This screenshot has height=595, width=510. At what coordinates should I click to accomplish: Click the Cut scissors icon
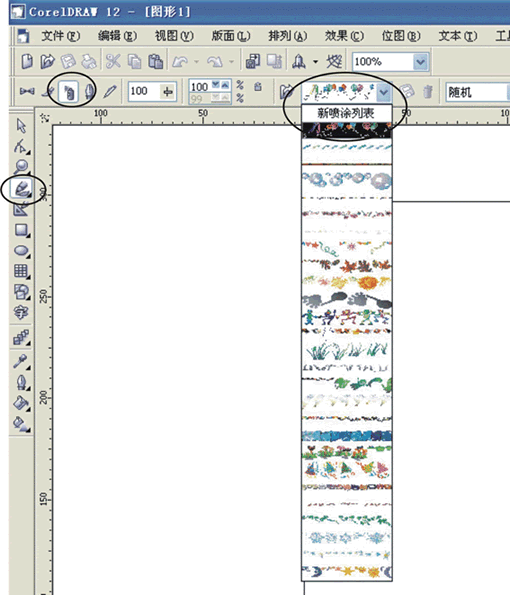[x=113, y=61]
